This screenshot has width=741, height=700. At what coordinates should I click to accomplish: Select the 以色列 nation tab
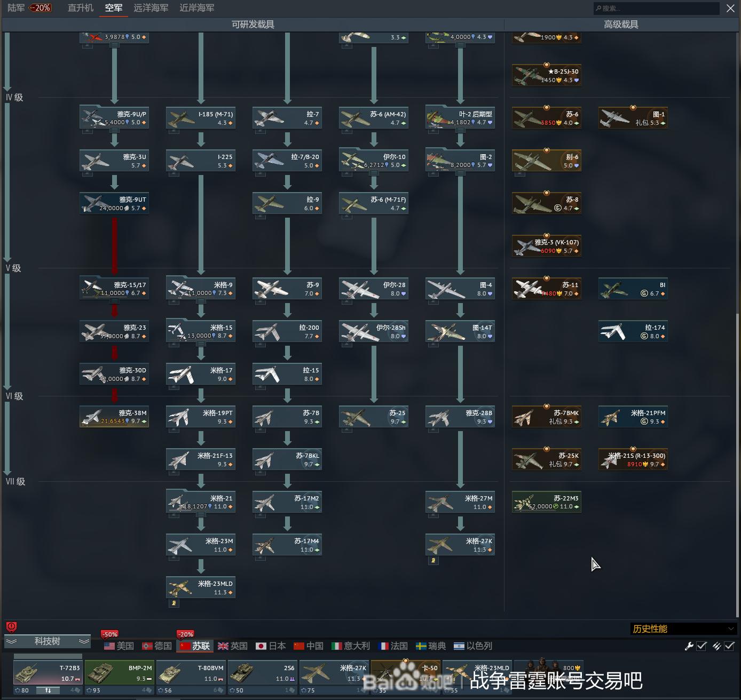tap(473, 646)
